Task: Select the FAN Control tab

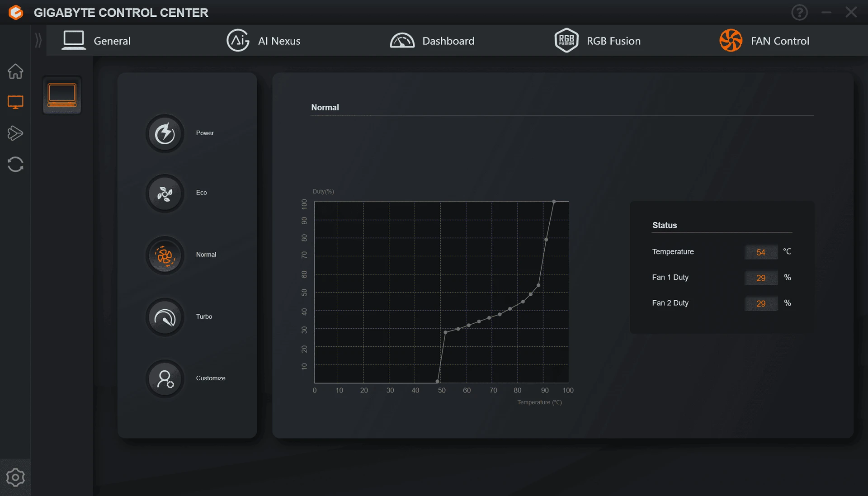Action: click(764, 41)
